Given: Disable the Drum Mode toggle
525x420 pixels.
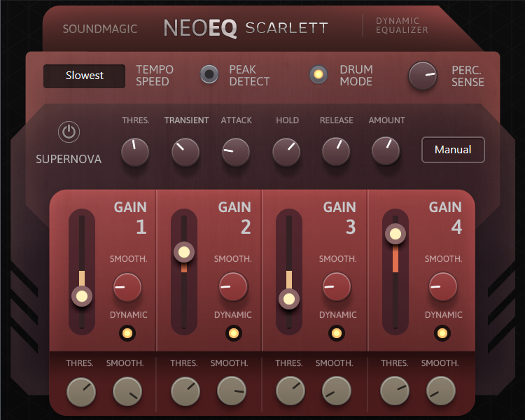Looking at the screenshot, I should 319,75.
